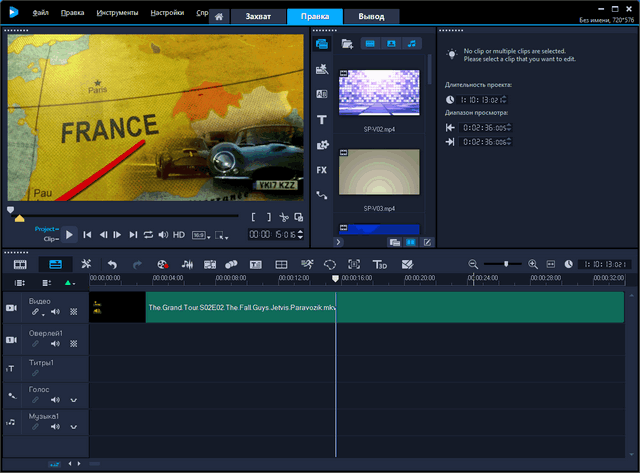
Task: Select the SP-V02.mp4 thumbnail in the library
Action: point(379,93)
